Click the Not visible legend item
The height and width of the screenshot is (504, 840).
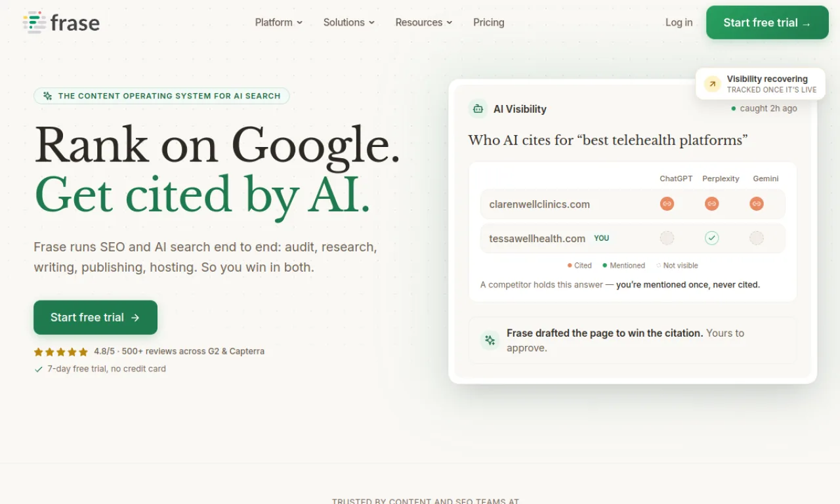[677, 266]
